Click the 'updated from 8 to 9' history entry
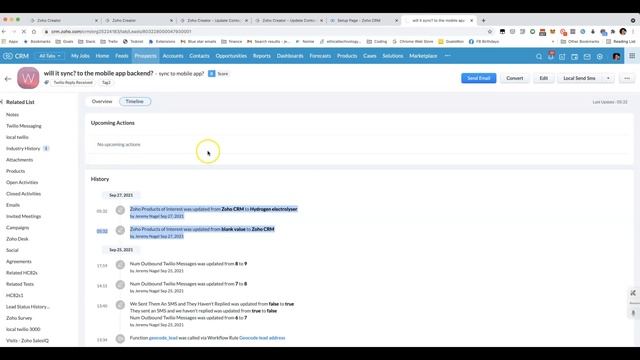The image size is (640, 360). [x=188, y=267]
